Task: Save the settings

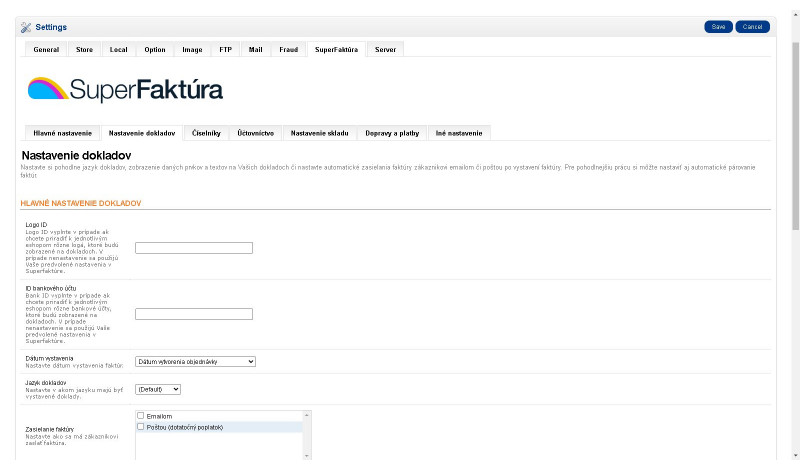Action: (718, 27)
